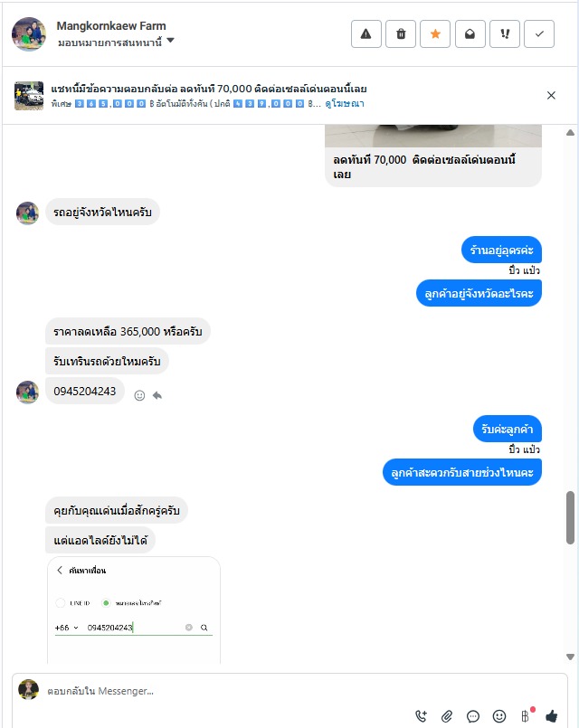The width and height of the screenshot is (579, 728).
Task: Mark conversation as spam with warning icon
Action: click(365, 33)
